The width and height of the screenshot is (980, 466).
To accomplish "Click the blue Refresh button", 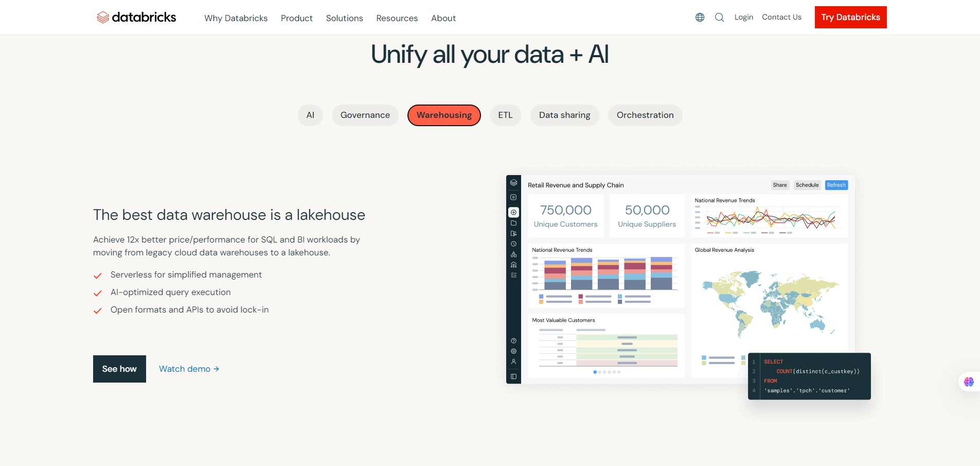I will pos(836,185).
